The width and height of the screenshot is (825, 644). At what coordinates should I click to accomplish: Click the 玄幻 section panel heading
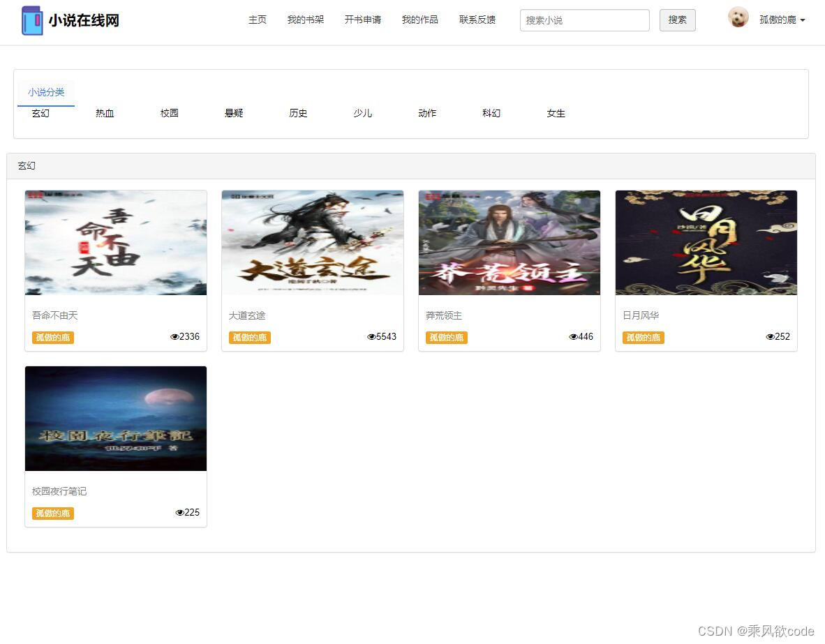27,166
